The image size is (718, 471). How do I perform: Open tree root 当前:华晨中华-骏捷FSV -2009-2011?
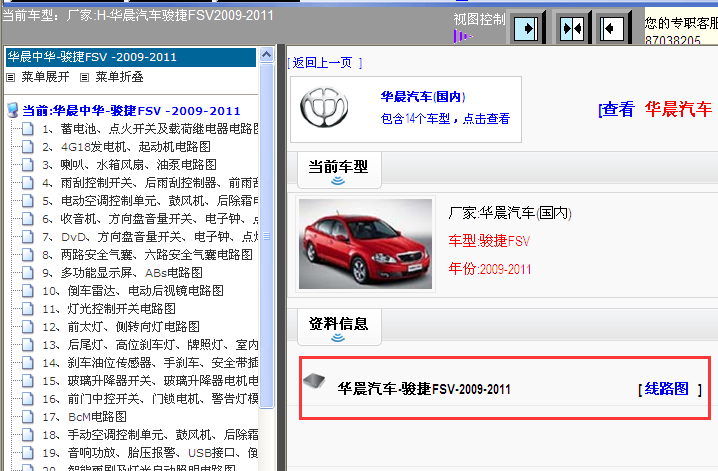131,111
